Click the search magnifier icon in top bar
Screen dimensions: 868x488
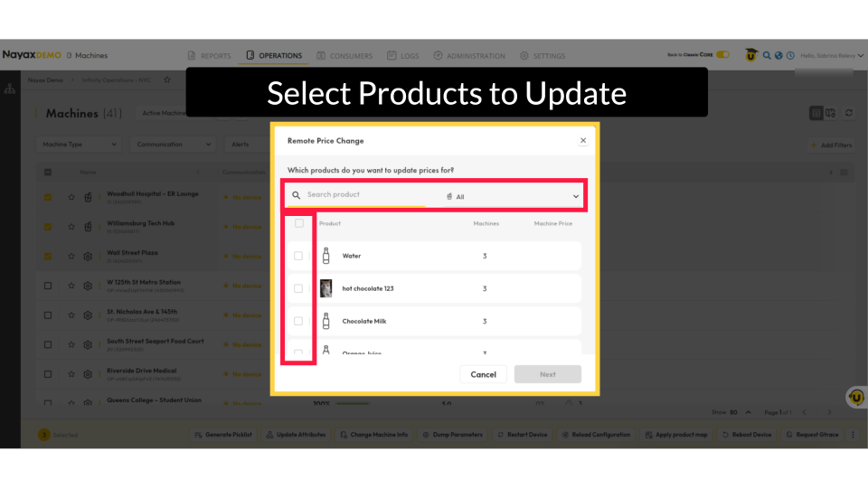click(x=767, y=55)
